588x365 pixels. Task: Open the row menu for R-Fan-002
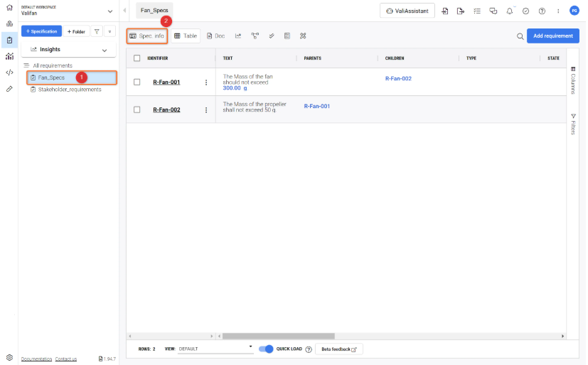pyautogui.click(x=206, y=110)
